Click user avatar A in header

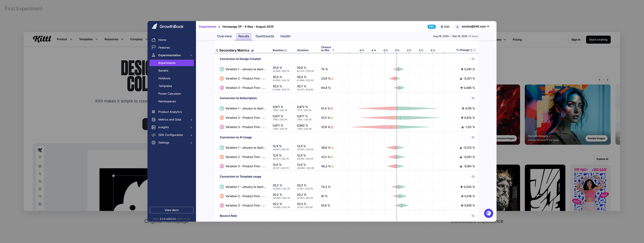tap(457, 27)
